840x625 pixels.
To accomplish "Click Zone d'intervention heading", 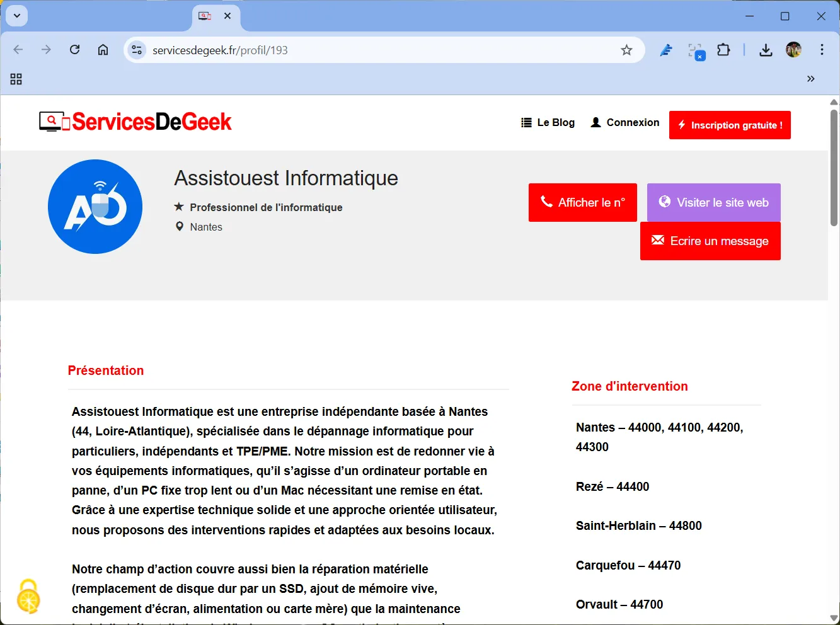I will (630, 386).
